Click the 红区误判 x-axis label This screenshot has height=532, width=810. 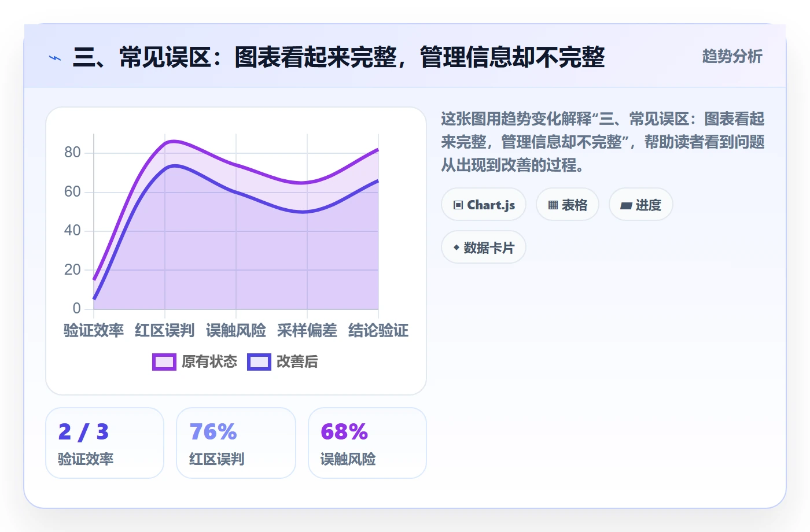165,331
